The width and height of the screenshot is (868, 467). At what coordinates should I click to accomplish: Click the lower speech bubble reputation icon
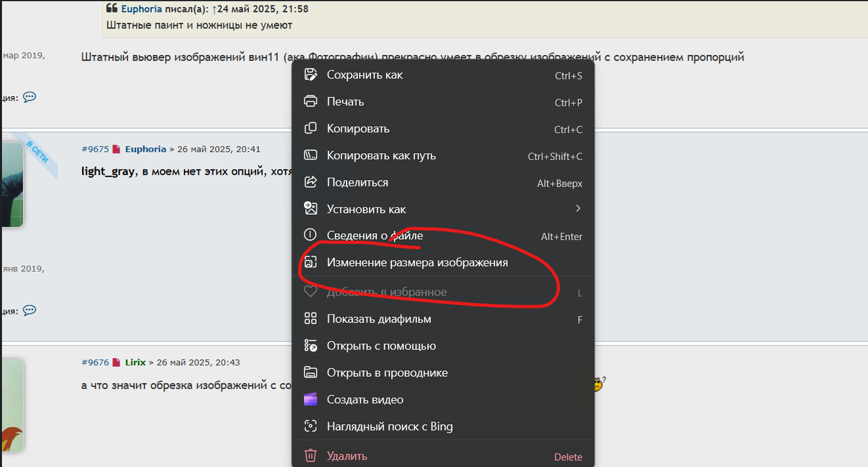pos(29,310)
